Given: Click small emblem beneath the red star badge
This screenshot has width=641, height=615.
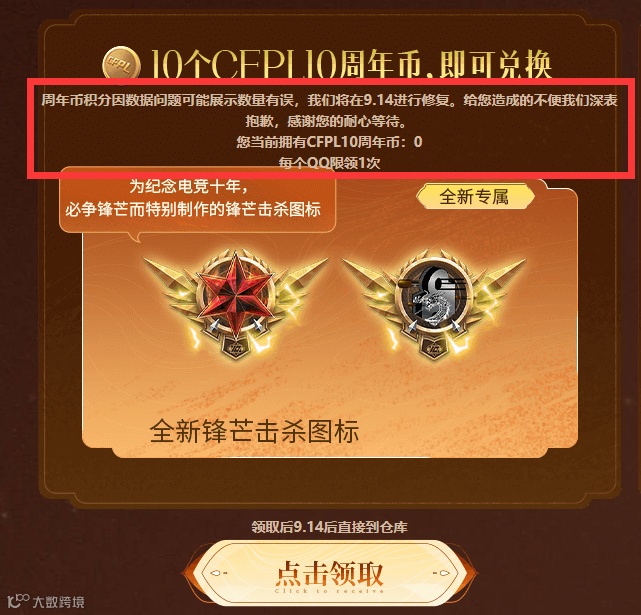Looking at the screenshot, I should click(236, 348).
